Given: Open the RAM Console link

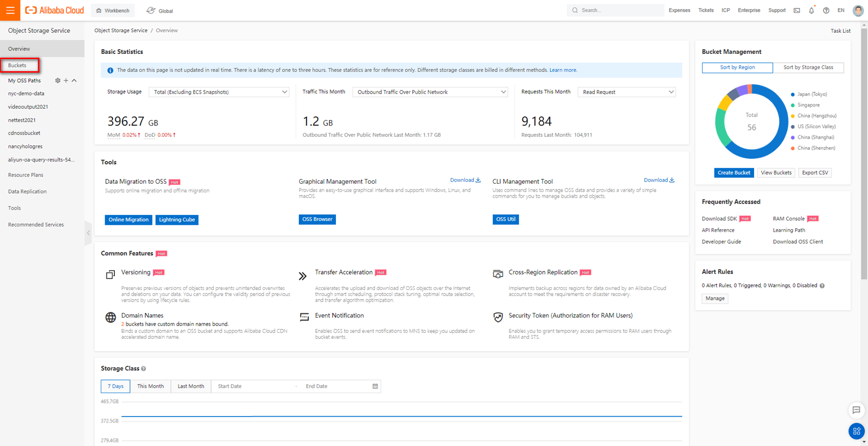Looking at the screenshot, I should click(788, 219).
